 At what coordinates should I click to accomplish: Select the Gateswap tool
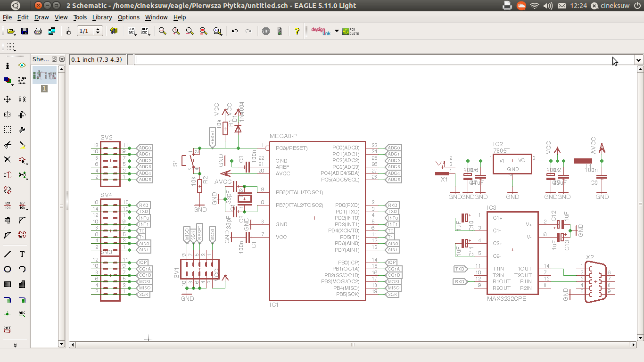8,190
